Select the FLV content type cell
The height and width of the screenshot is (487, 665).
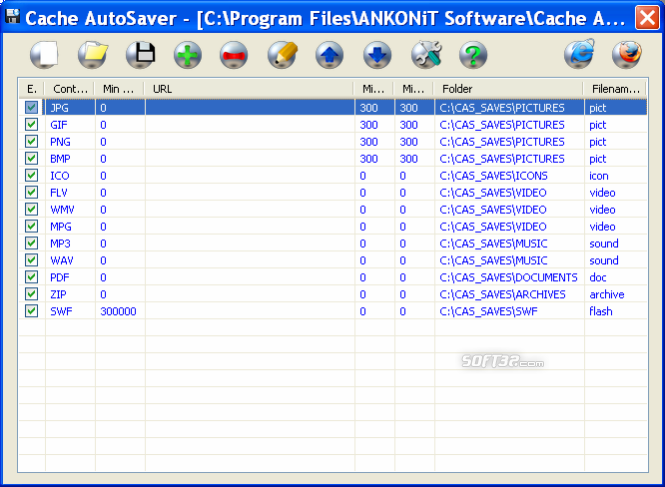point(70,193)
